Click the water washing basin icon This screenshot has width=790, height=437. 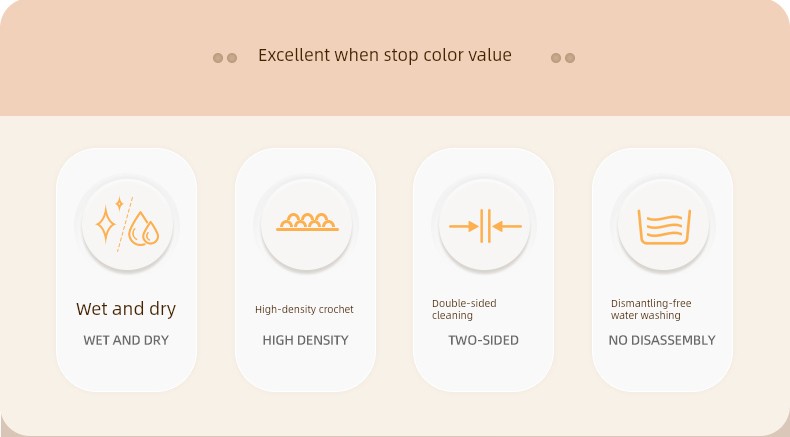(x=664, y=227)
